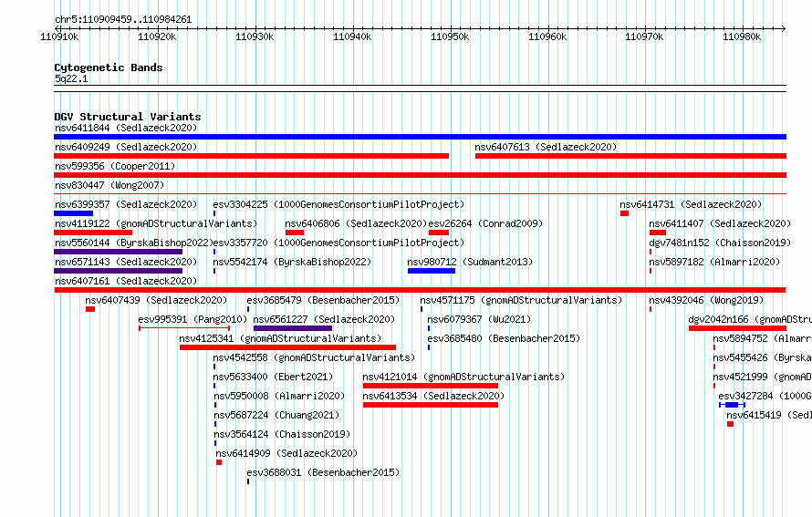The height and width of the screenshot is (517, 812).
Task: Click the Cytogenetic Bands track title
Action: click(x=109, y=67)
